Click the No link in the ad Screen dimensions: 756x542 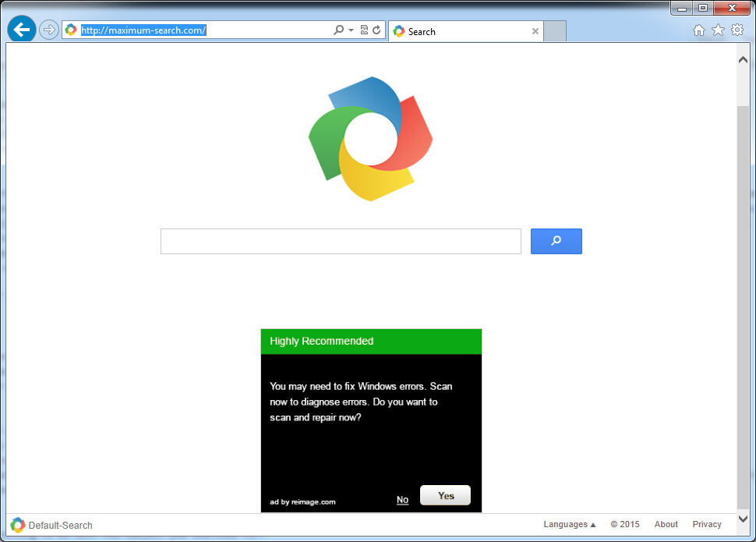click(403, 500)
